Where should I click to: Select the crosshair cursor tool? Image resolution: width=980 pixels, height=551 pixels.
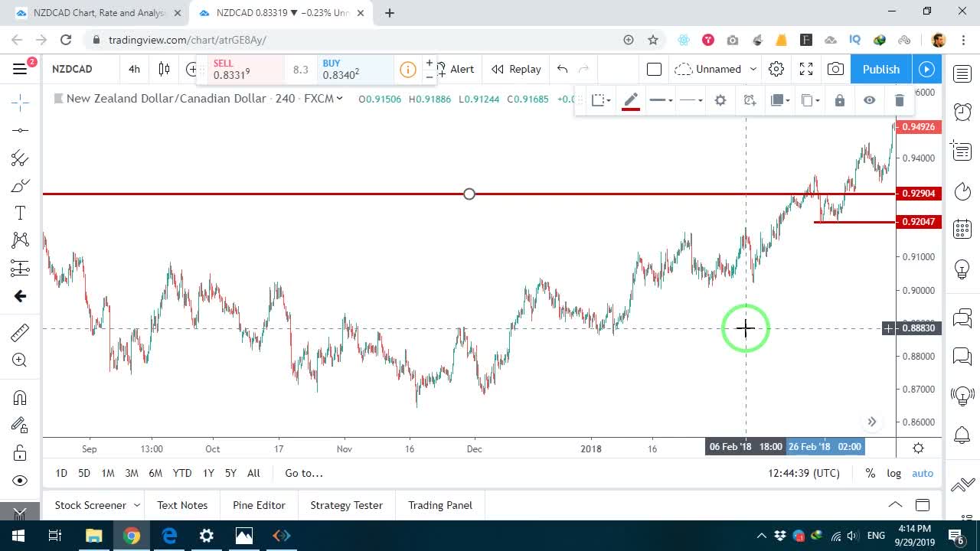click(21, 102)
